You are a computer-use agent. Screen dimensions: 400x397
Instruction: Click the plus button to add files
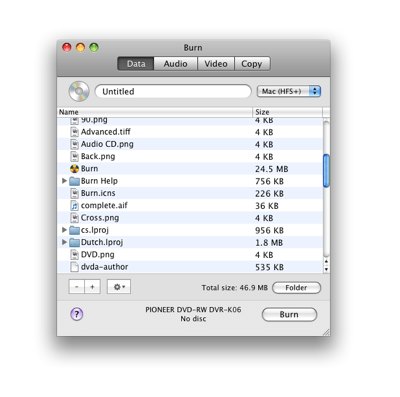tap(92, 287)
